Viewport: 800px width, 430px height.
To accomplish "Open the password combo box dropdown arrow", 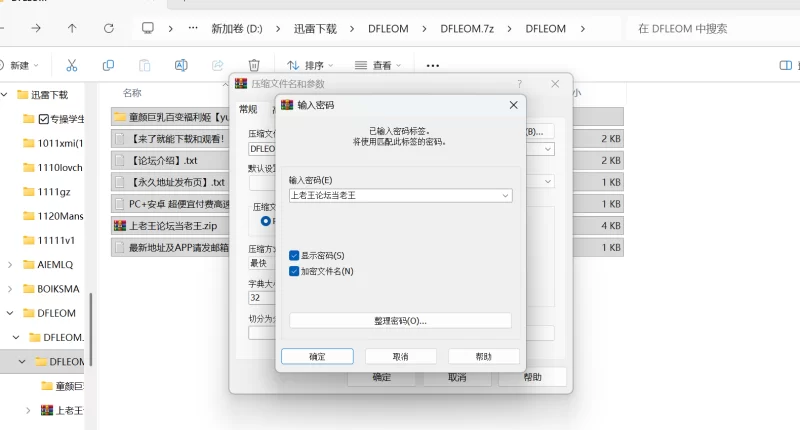I will (x=505, y=195).
